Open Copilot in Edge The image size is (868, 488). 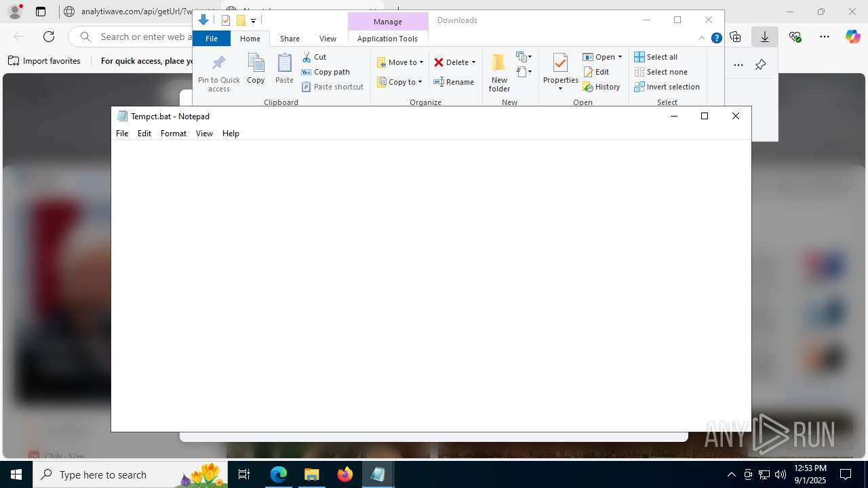[x=852, y=37]
